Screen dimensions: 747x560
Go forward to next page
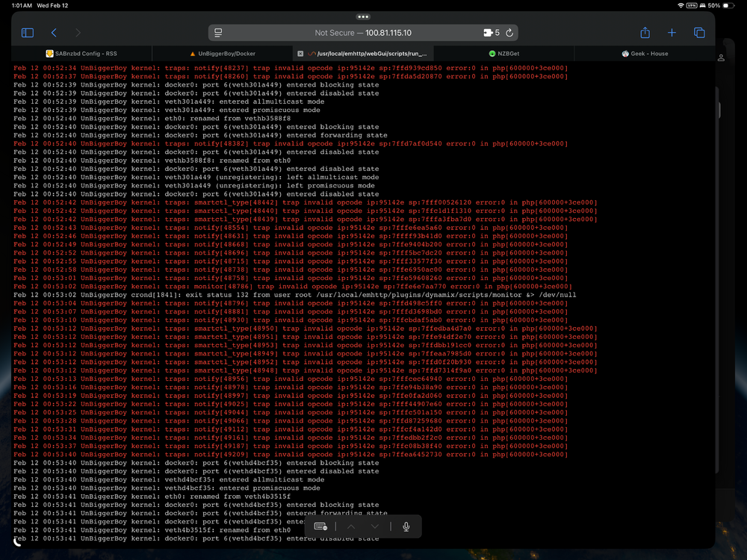pyautogui.click(x=78, y=33)
